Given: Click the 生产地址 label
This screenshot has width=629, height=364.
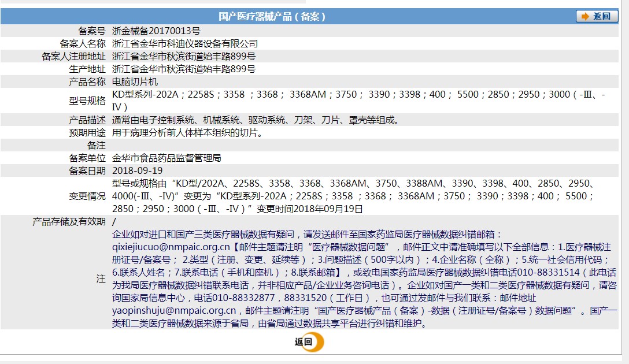Looking at the screenshot, I should click(87, 69).
